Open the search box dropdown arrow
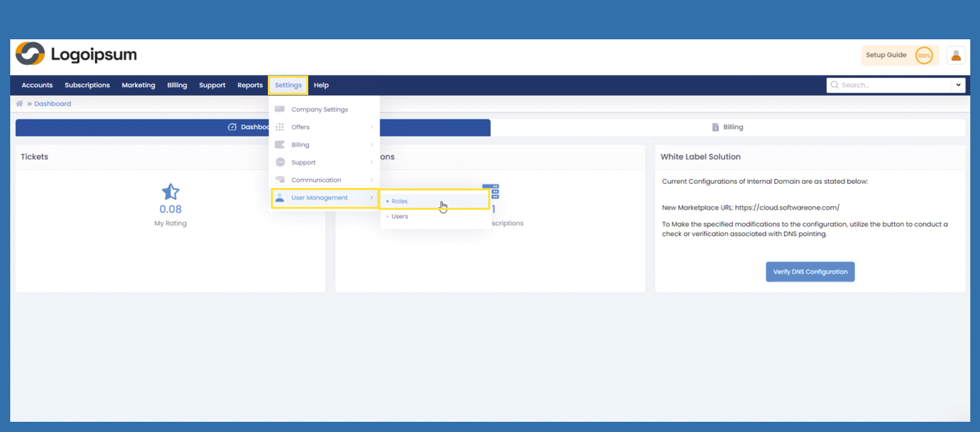980x432 pixels. pos(958,85)
